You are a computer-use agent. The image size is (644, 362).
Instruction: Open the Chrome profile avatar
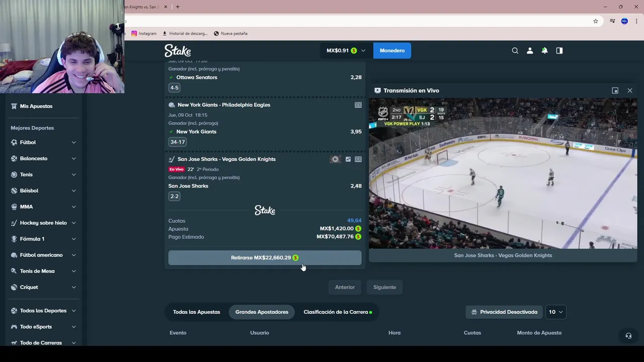pos(625,21)
